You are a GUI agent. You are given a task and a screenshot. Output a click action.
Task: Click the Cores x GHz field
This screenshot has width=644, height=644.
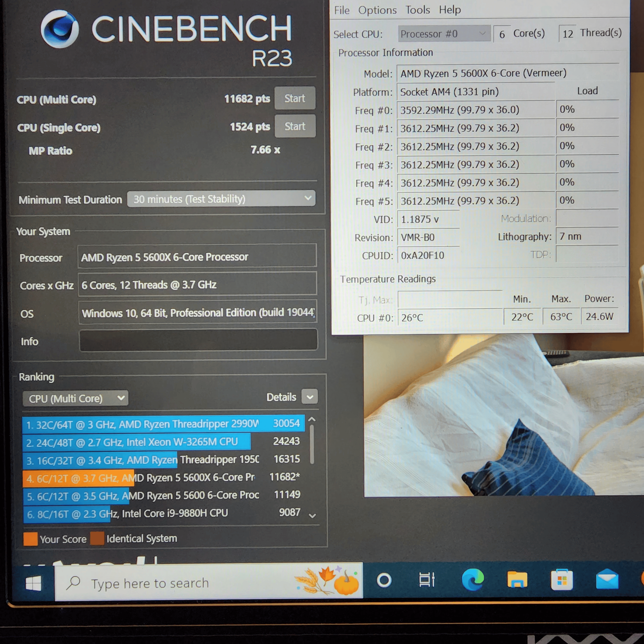[197, 284]
